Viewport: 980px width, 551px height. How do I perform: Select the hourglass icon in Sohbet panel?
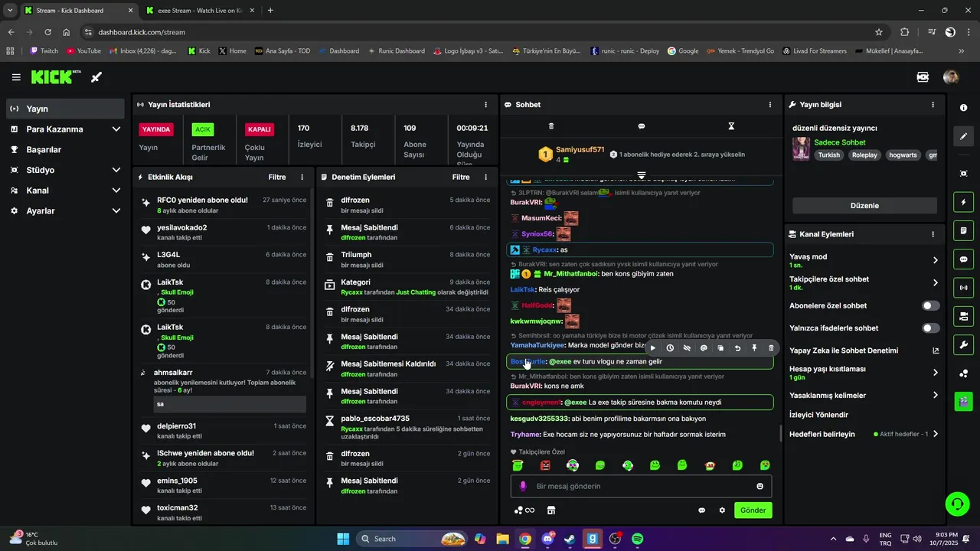(731, 126)
